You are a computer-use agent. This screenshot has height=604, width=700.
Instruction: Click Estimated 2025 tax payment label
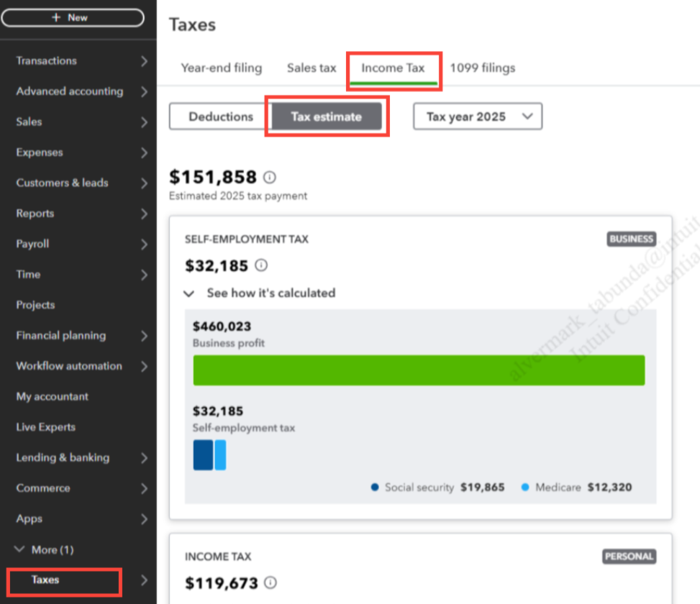238,196
